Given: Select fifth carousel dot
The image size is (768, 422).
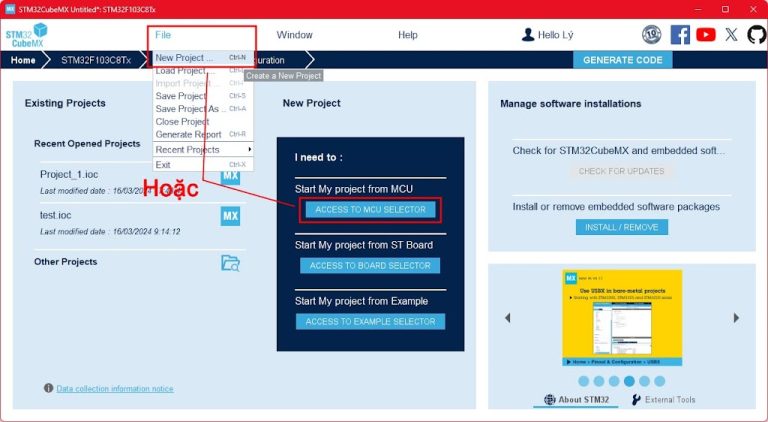Looking at the screenshot, I should (x=645, y=381).
